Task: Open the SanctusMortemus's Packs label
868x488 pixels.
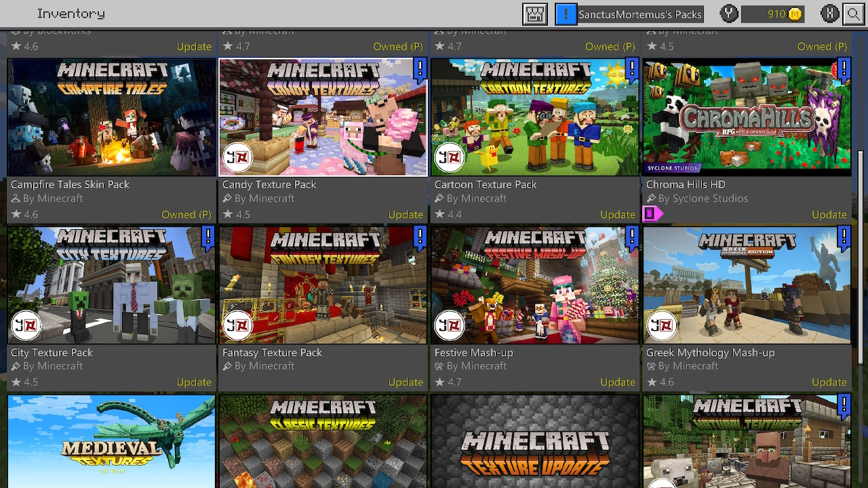Action: click(639, 14)
